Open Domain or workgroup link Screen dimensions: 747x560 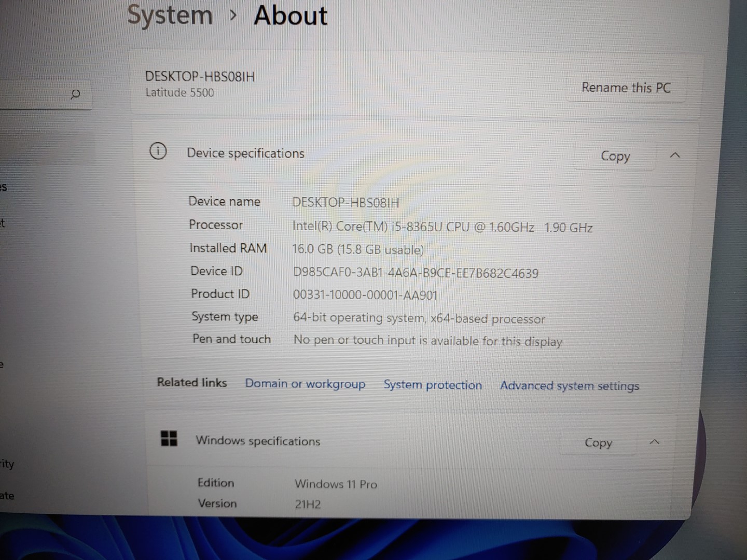coord(305,384)
